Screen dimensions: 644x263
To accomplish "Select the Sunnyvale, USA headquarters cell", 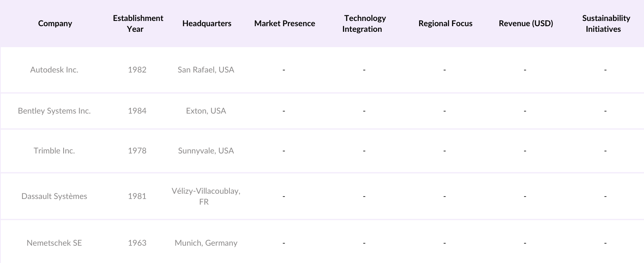I will point(206,151).
